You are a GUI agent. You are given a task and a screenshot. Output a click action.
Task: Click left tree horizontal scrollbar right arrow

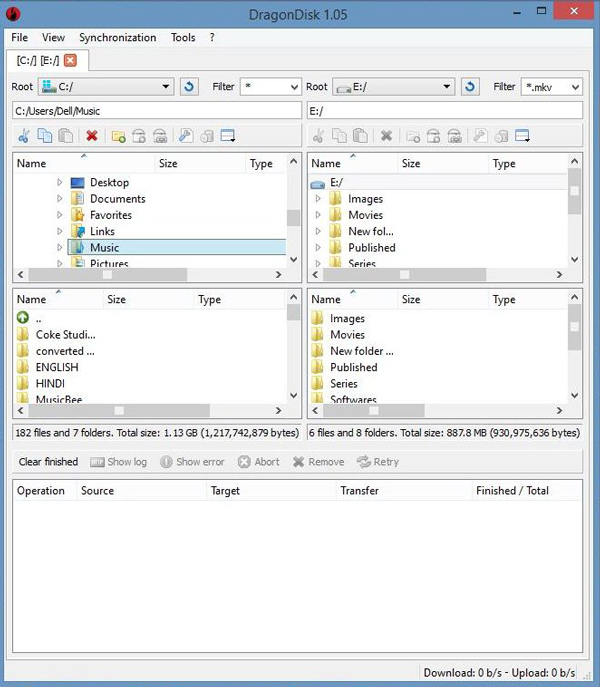point(278,275)
